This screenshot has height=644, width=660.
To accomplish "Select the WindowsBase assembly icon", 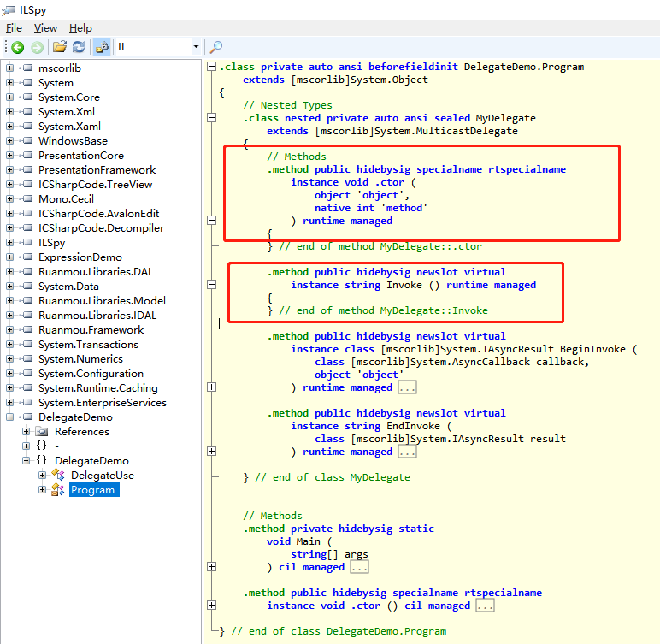I will pyautogui.click(x=27, y=140).
